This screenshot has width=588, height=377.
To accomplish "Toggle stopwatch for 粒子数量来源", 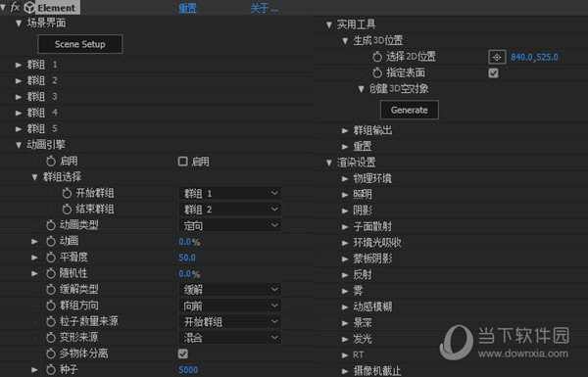I will (51, 321).
